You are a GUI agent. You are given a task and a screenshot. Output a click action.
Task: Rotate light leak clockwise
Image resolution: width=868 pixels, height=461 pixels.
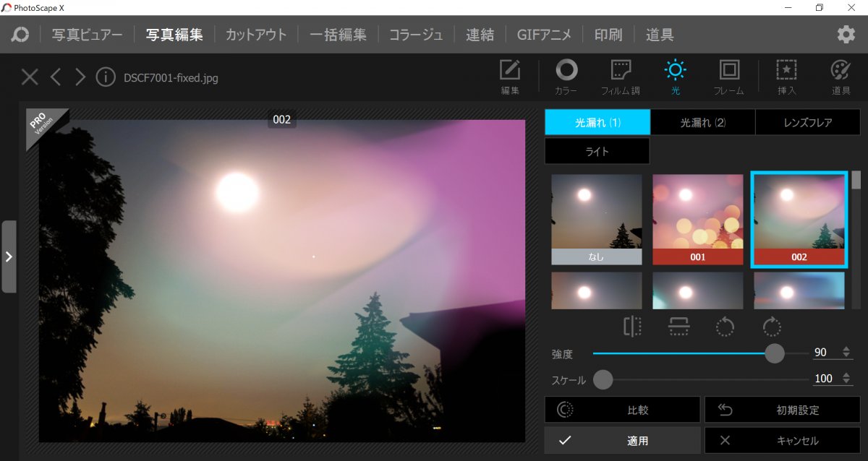[772, 327]
